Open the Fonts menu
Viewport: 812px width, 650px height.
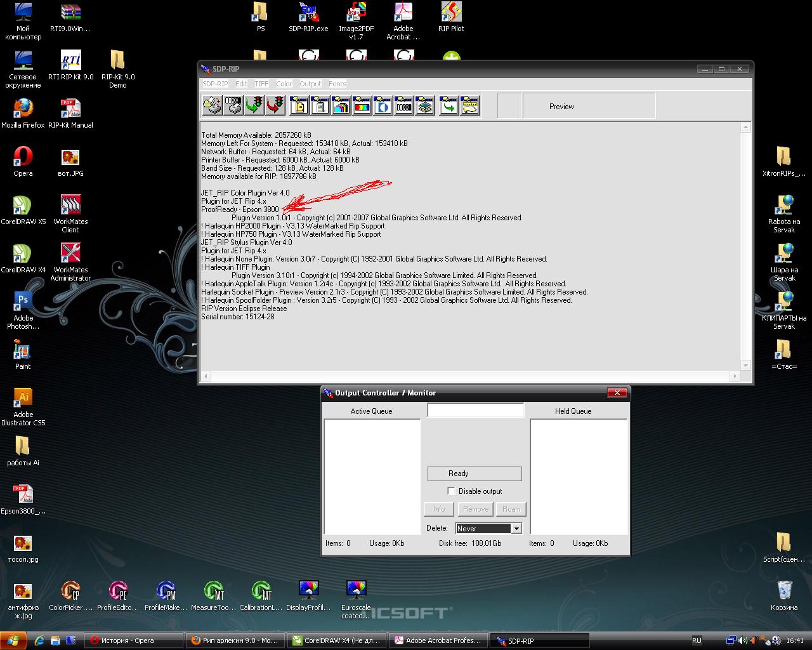pyautogui.click(x=337, y=84)
